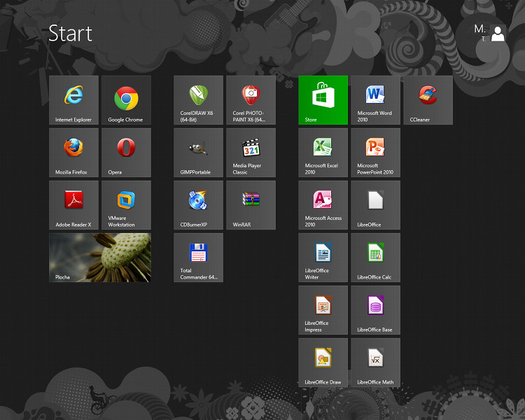This screenshot has height=420, width=525.
Task: Launch Microsoft Word 2010 tile
Action: pos(376,100)
